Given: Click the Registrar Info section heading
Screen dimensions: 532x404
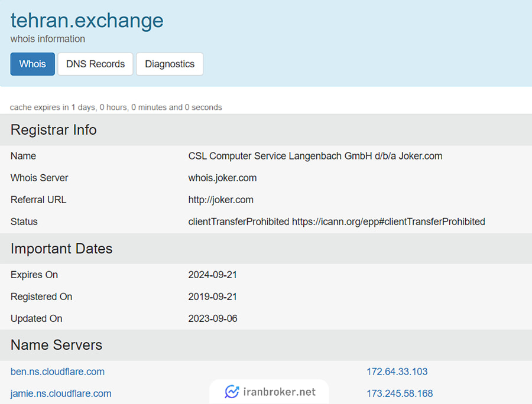Looking at the screenshot, I should click(x=54, y=130).
